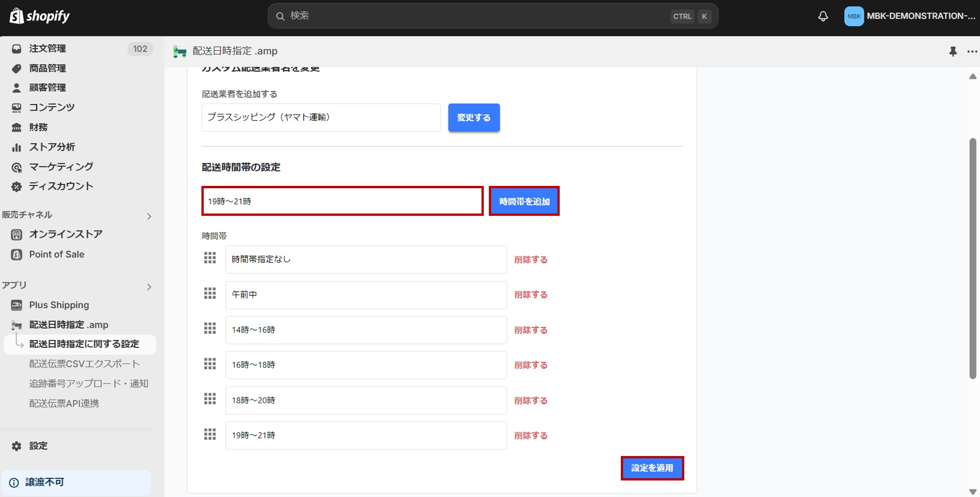The height and width of the screenshot is (497, 980).
Task: Click the 設定を適用 button
Action: [x=652, y=468]
